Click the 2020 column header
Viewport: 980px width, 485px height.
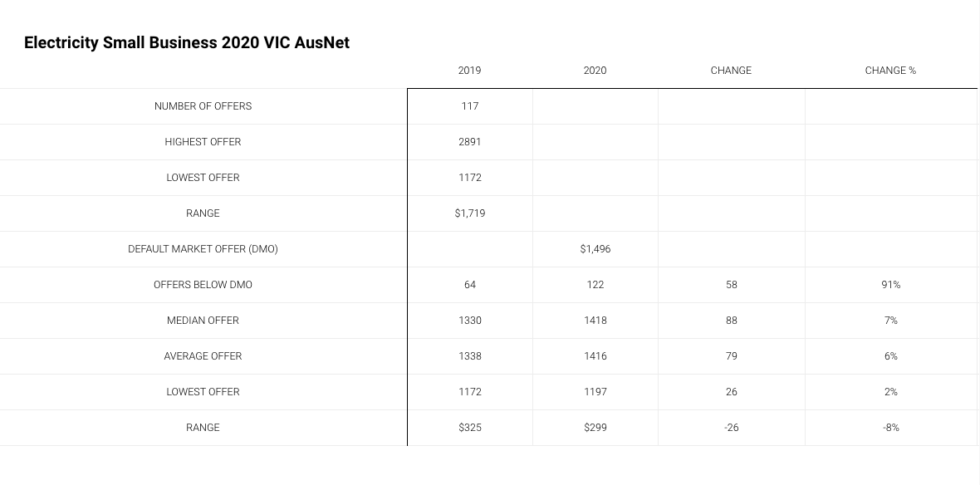[x=595, y=71]
